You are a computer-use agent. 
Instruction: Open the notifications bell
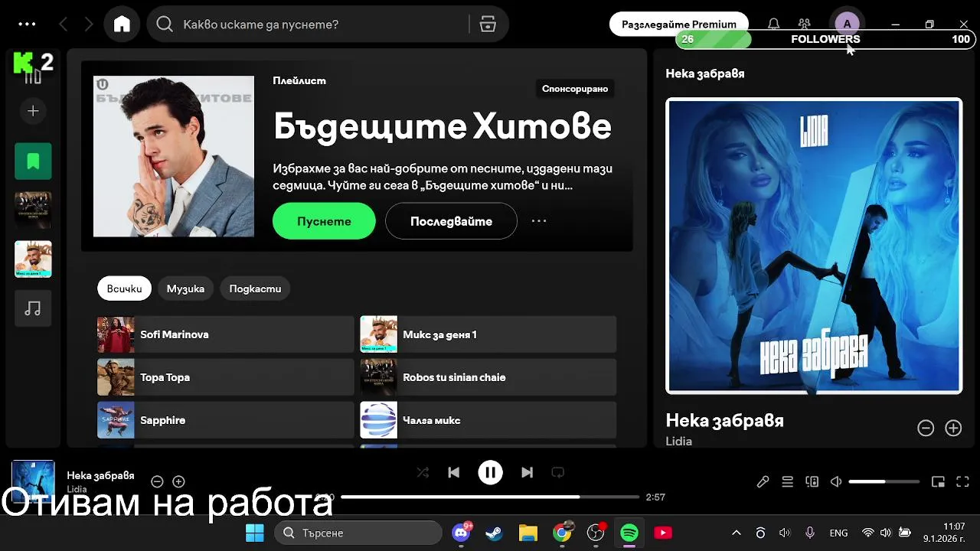pos(774,24)
